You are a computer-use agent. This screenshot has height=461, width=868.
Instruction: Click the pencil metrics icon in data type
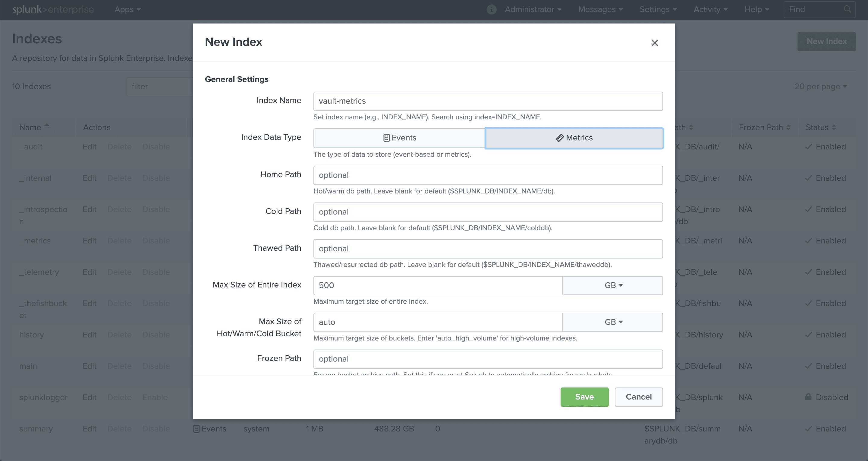click(x=560, y=138)
